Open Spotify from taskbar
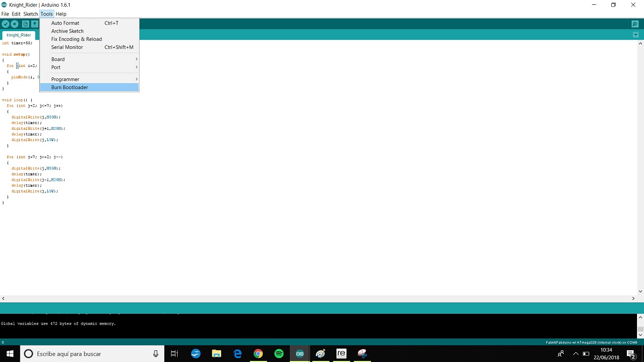The width and height of the screenshot is (644, 362). [279, 353]
